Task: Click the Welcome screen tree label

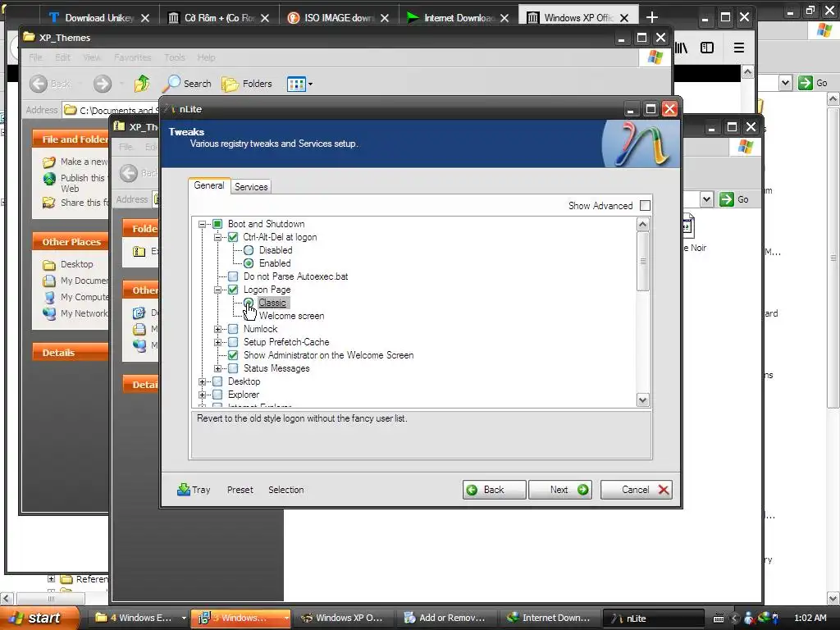Action: (x=291, y=316)
